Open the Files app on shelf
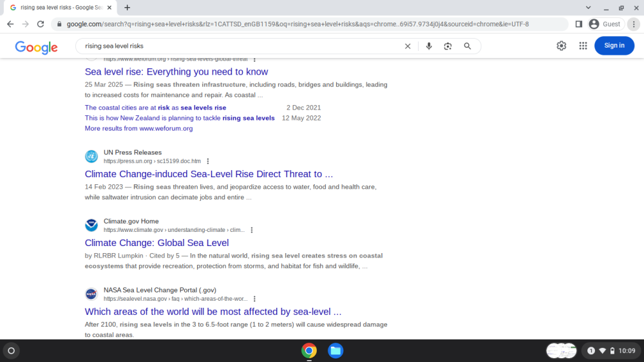The image size is (644, 362). [336, 351]
